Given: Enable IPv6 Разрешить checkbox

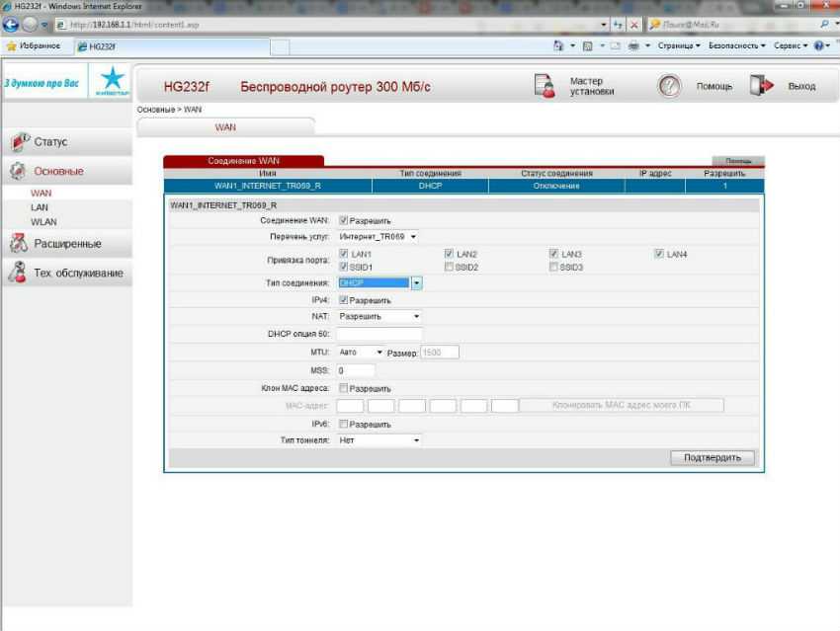Looking at the screenshot, I should (344, 424).
